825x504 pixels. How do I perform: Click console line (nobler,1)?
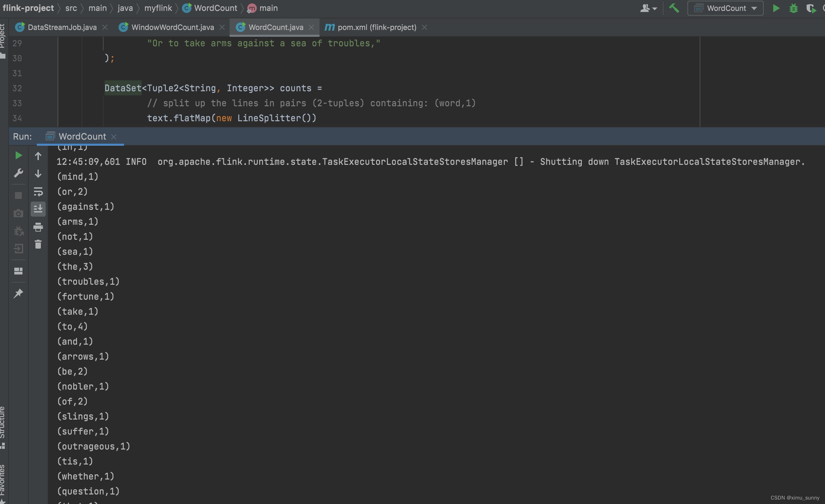83,387
